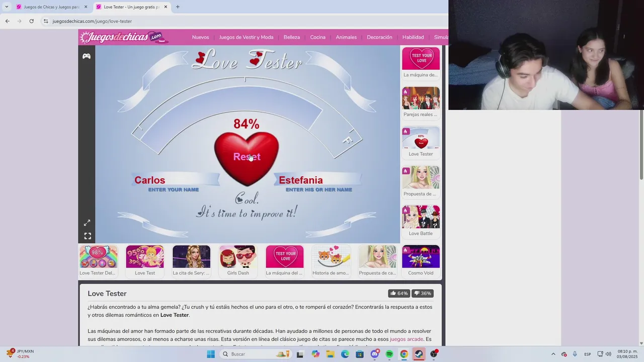Open La cita de Sery game
Viewport: 644px width, 362px height.
tap(191, 261)
